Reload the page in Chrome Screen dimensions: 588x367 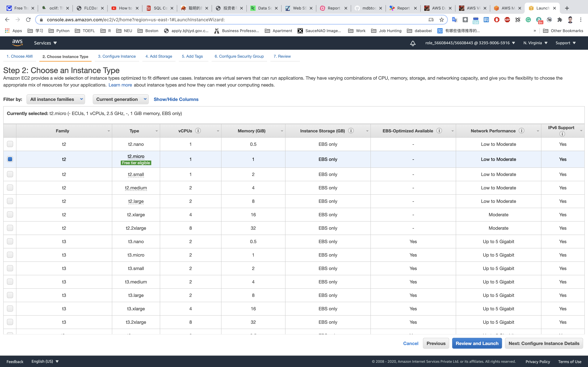coord(28,20)
